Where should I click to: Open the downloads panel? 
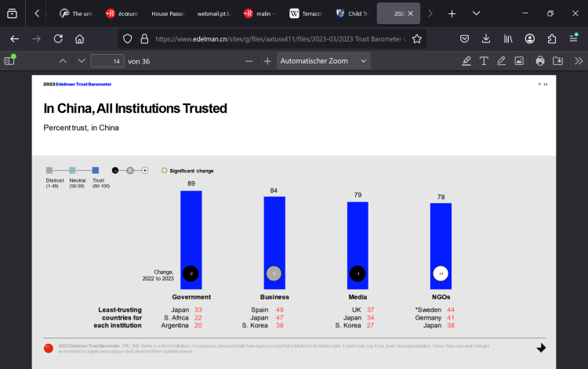coord(486,38)
